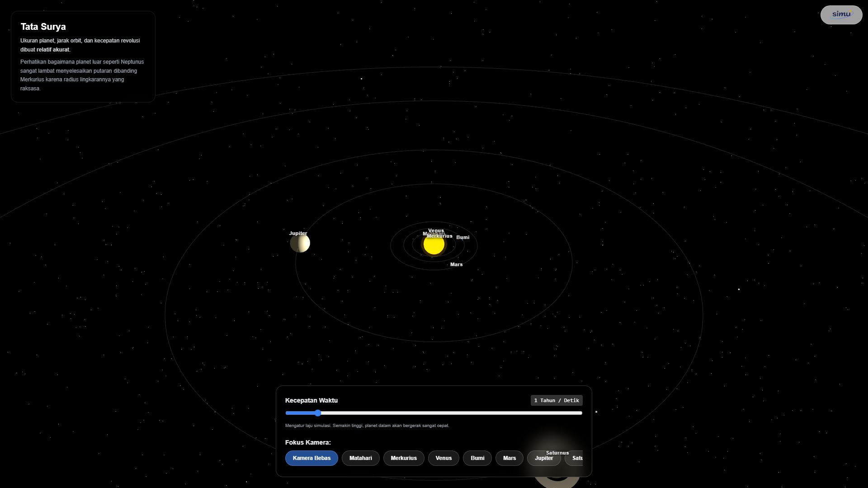Click the Kecepatan Waktu slider handle

[318, 413]
